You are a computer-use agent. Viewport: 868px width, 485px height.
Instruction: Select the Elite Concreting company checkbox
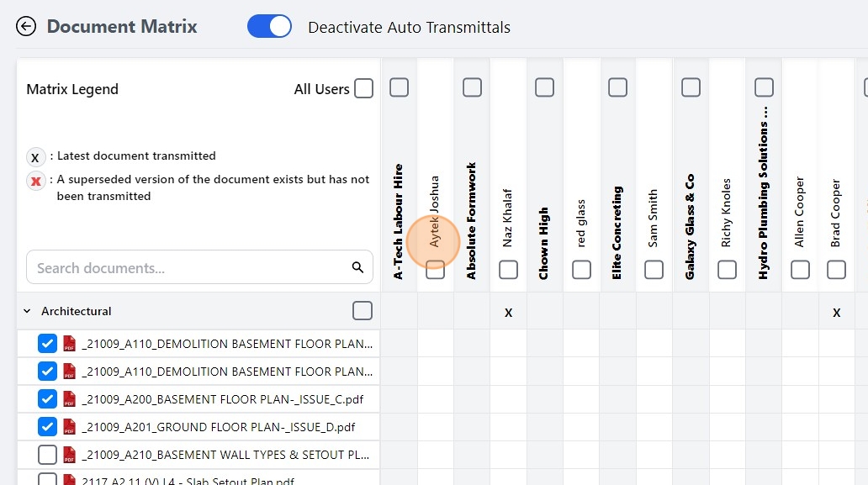(x=618, y=87)
